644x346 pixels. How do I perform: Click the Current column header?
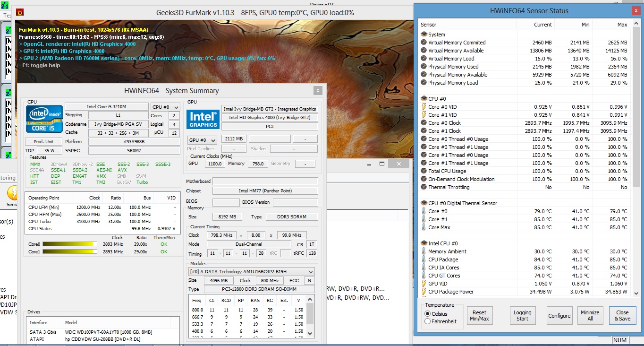pyautogui.click(x=536, y=25)
